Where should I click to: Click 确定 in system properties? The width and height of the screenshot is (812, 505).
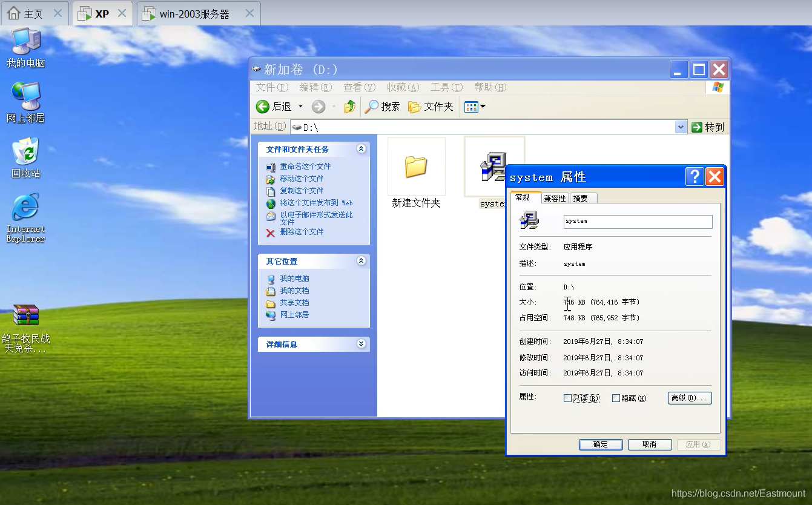(601, 444)
